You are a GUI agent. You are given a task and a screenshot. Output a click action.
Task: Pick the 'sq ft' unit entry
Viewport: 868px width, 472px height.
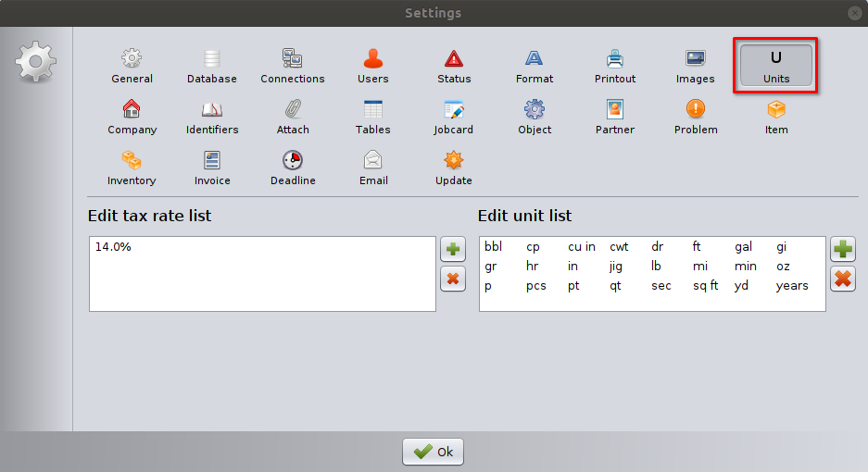coord(705,286)
